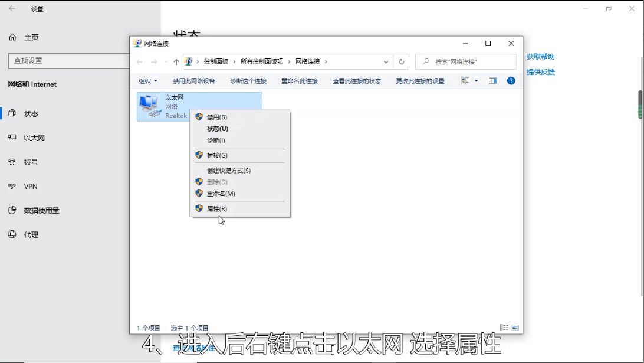Choose 创建快捷方式(S) menu entry
This screenshot has height=363, width=644.
coord(240,171)
